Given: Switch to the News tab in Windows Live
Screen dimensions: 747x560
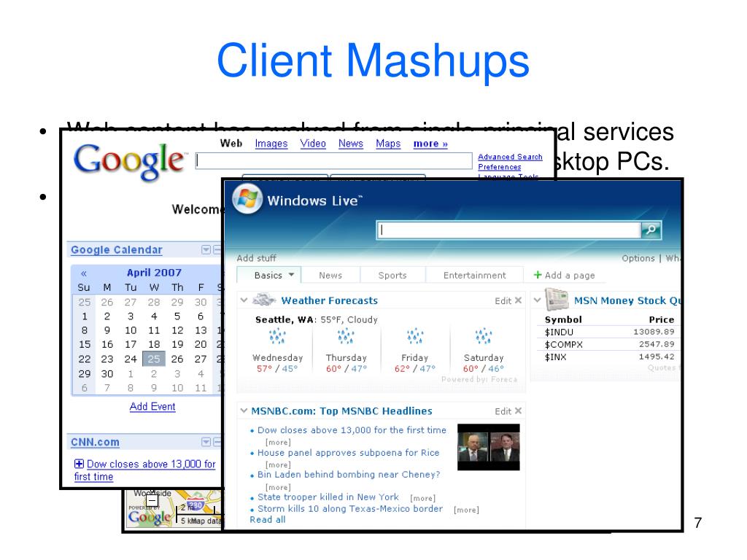Looking at the screenshot, I should coord(330,275).
